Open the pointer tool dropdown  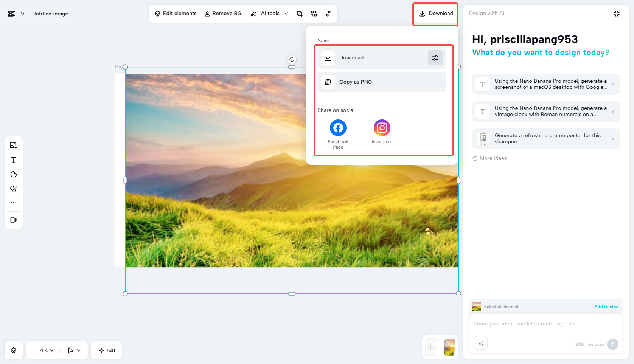pyautogui.click(x=74, y=350)
